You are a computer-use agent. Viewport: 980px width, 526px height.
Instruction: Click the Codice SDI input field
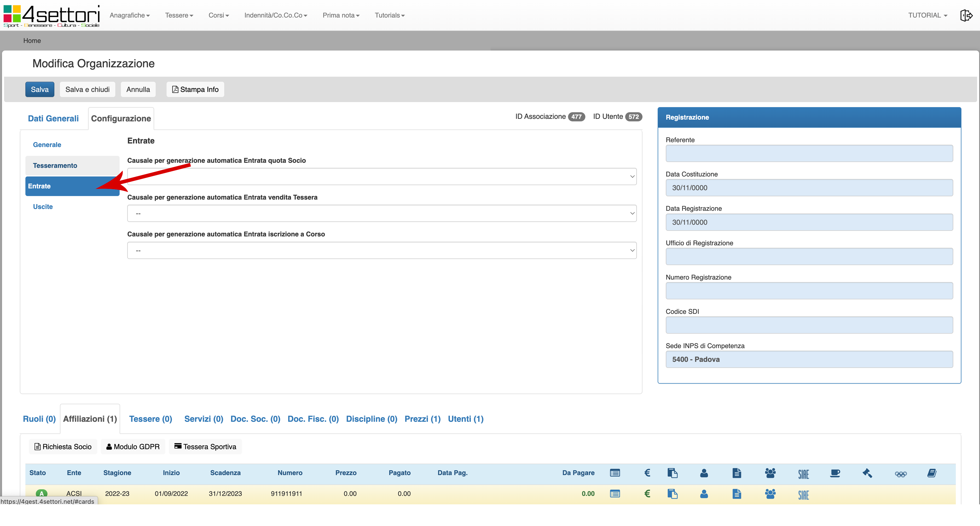pyautogui.click(x=809, y=325)
